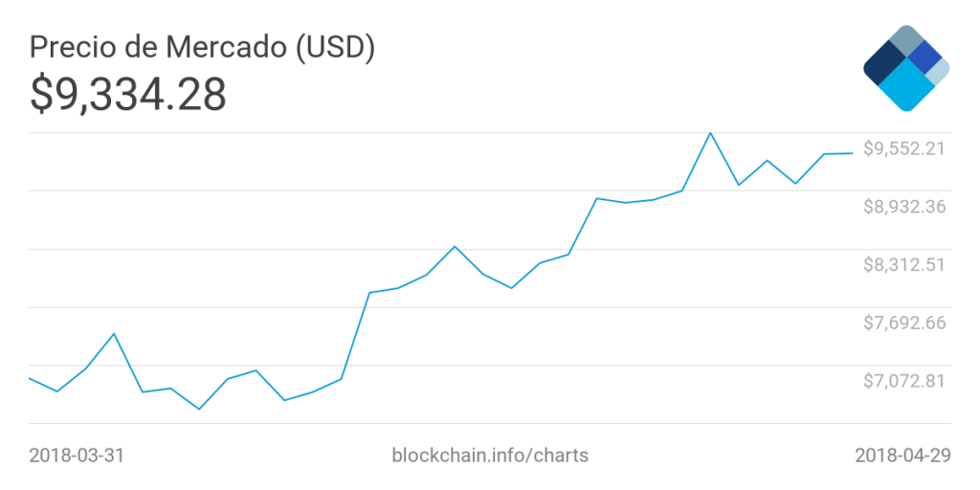Select the $9,334.28 current price value

coord(128,95)
